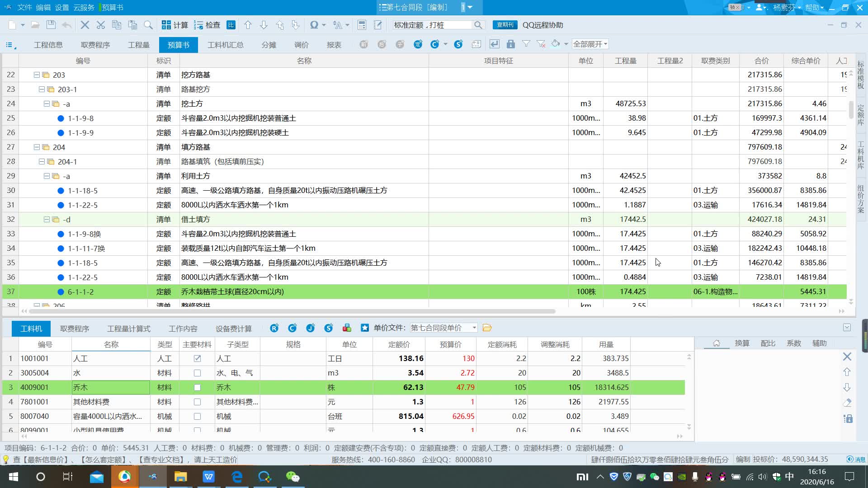Switch to the 工料机汇总 tab

[x=225, y=45]
